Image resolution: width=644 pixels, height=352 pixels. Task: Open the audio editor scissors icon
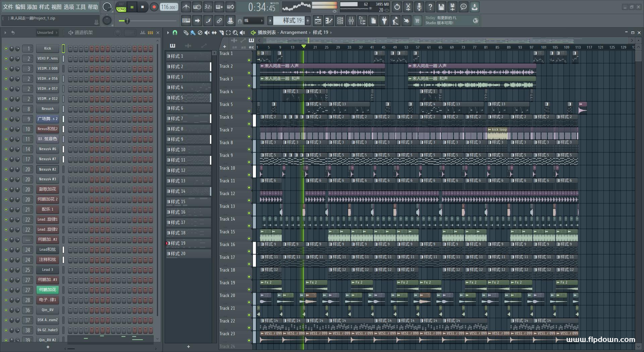(408, 7)
